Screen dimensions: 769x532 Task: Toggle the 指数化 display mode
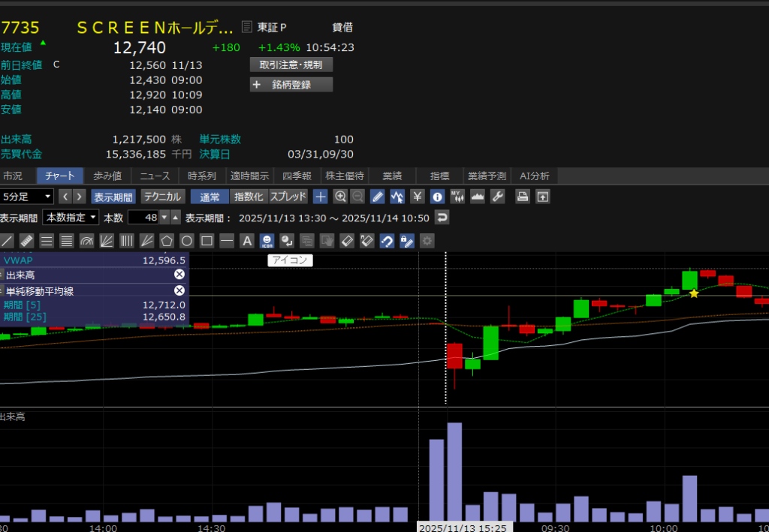click(248, 197)
